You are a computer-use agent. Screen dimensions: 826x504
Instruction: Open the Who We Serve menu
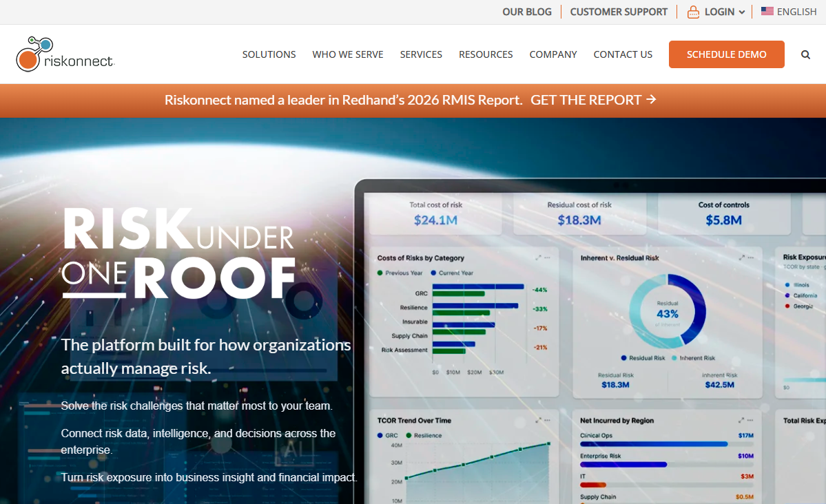click(348, 55)
